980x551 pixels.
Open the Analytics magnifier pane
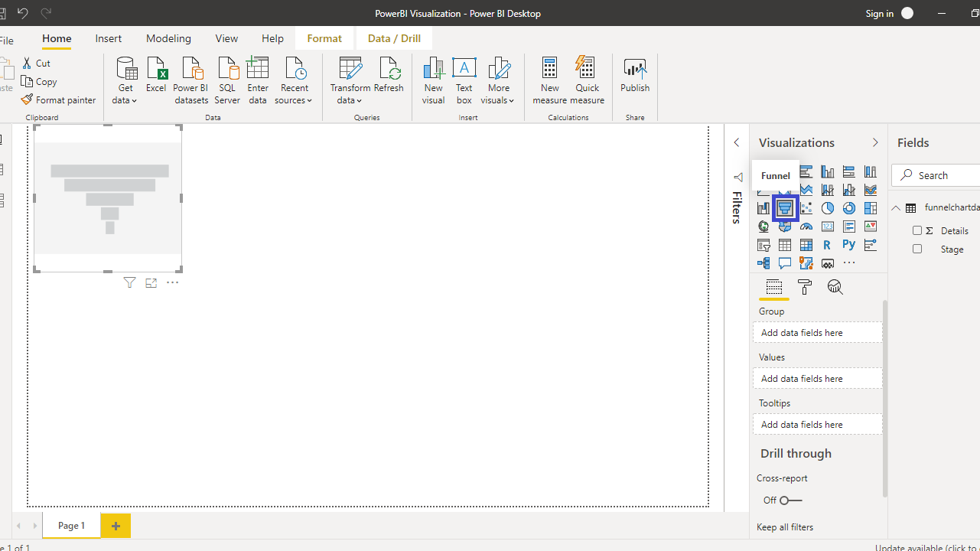pyautogui.click(x=835, y=287)
